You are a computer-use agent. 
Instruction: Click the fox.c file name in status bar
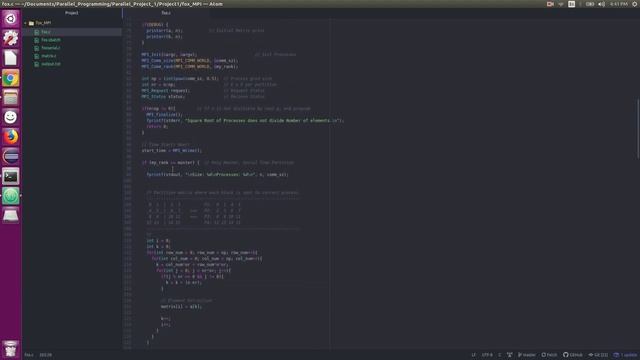29,355
